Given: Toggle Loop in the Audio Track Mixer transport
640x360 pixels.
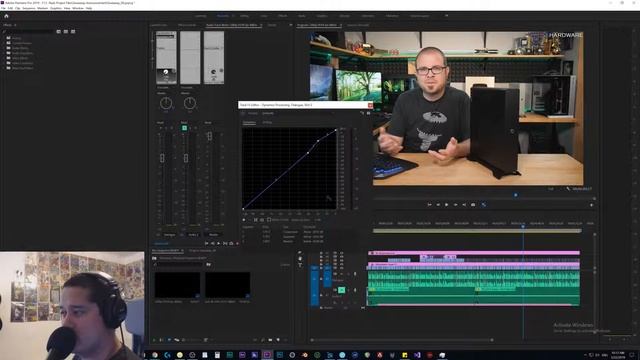Looking at the screenshot, I should coord(231,243).
